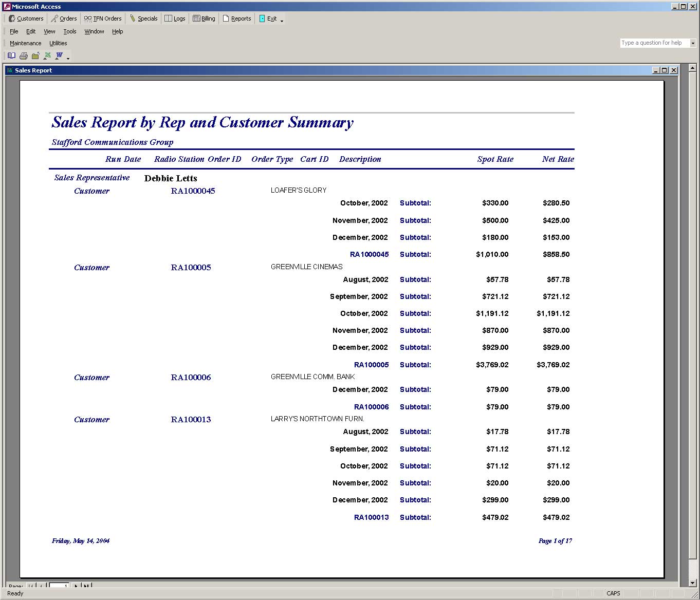This screenshot has height=600, width=700.
Task: Open the View menu
Action: 49,31
